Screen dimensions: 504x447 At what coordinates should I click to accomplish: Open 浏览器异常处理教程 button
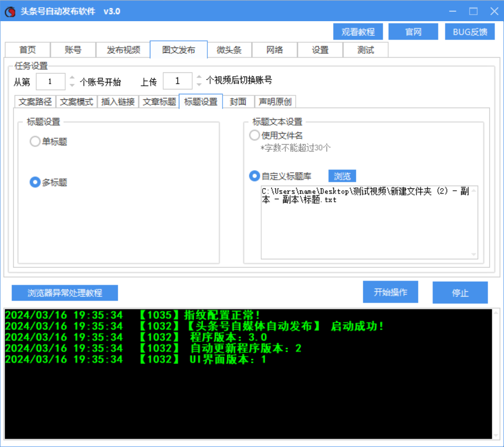point(65,293)
